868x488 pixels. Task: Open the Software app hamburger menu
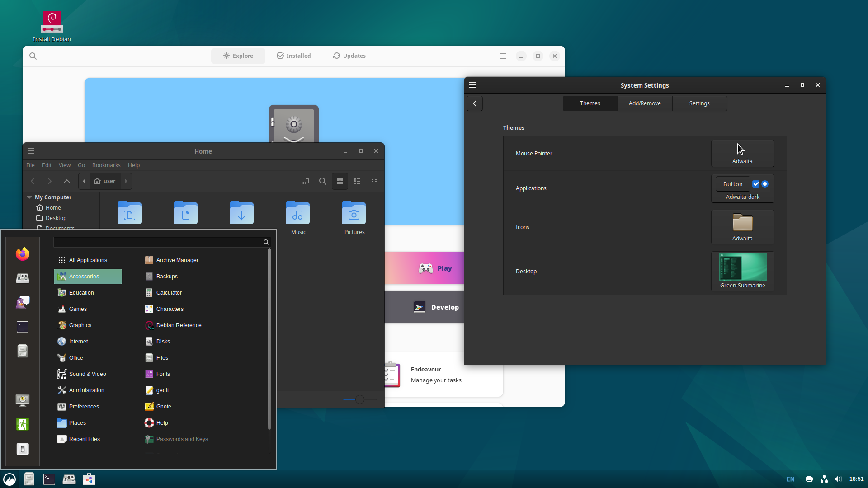(503, 56)
